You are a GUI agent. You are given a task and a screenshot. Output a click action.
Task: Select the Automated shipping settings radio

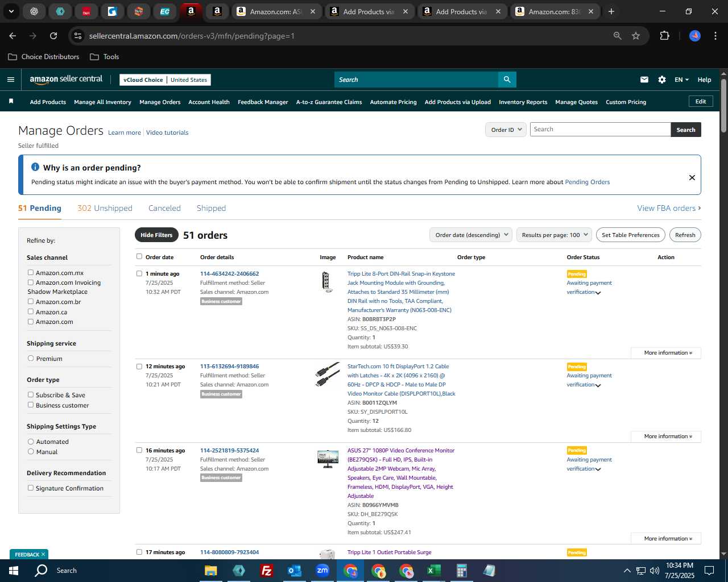pyautogui.click(x=31, y=441)
